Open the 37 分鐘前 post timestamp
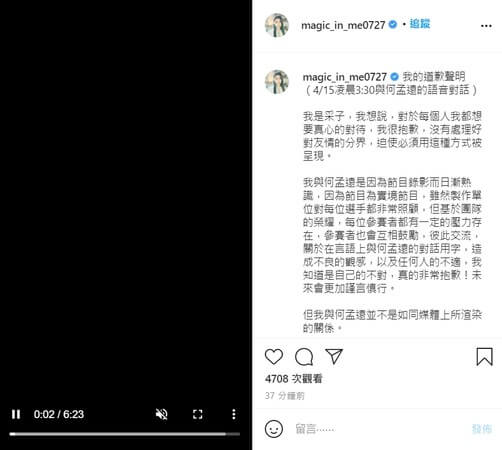This screenshot has width=502, height=450. pos(284,396)
